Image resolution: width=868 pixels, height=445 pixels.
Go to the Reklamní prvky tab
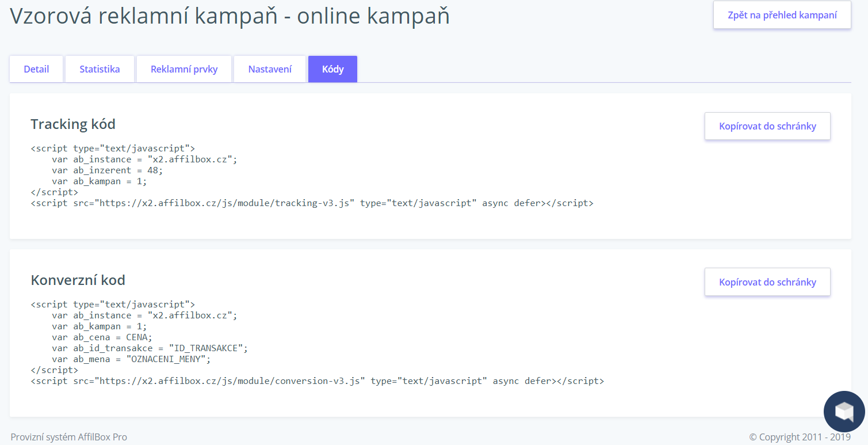184,69
